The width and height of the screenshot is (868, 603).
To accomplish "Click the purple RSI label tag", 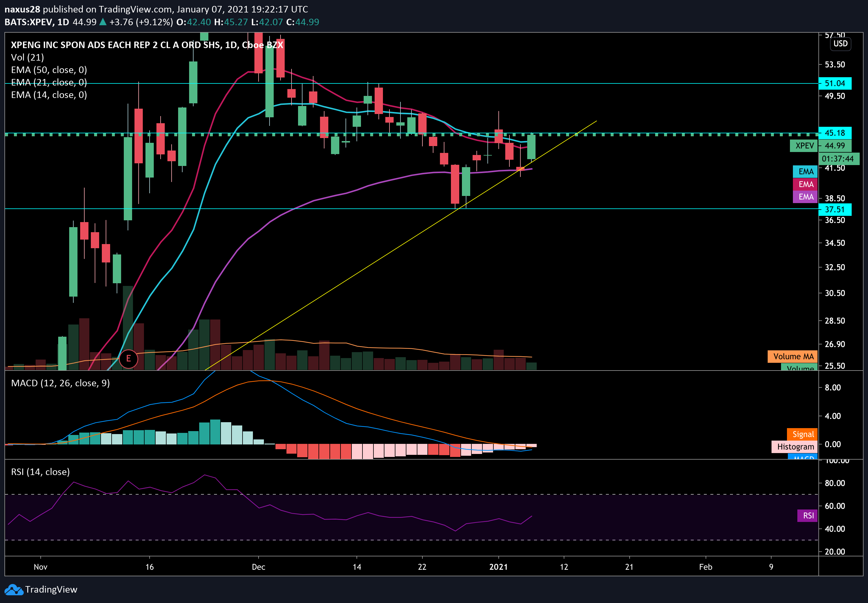I will click(x=807, y=515).
